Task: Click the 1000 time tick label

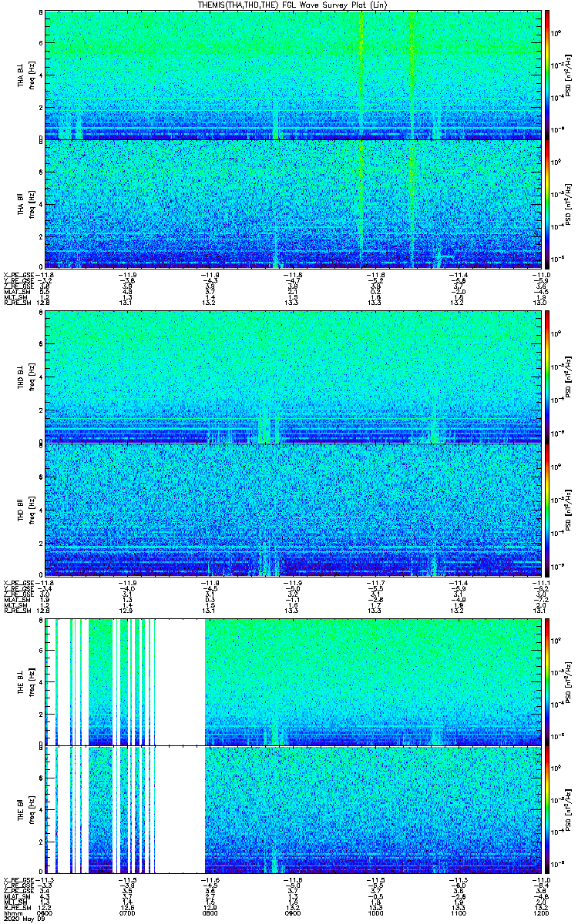Action: pyautogui.click(x=375, y=912)
